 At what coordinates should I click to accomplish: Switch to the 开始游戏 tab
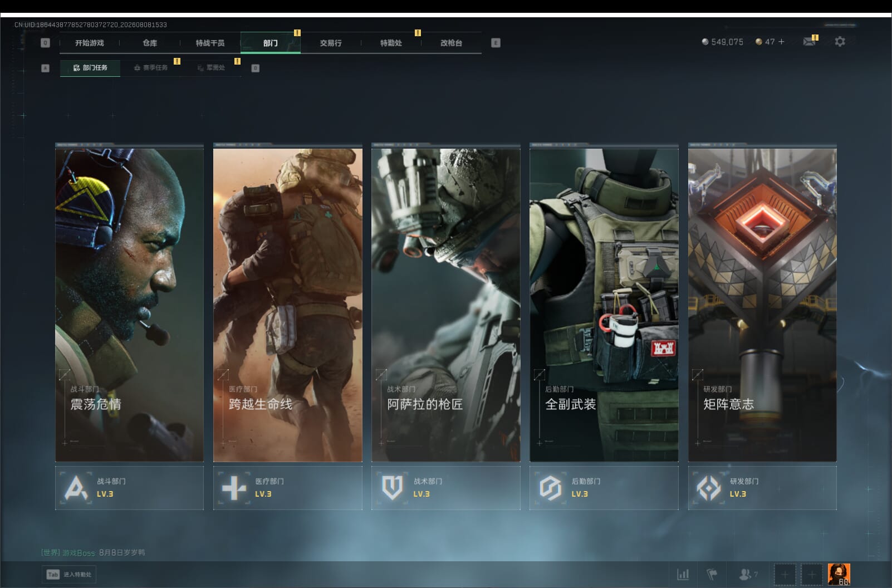(x=90, y=43)
